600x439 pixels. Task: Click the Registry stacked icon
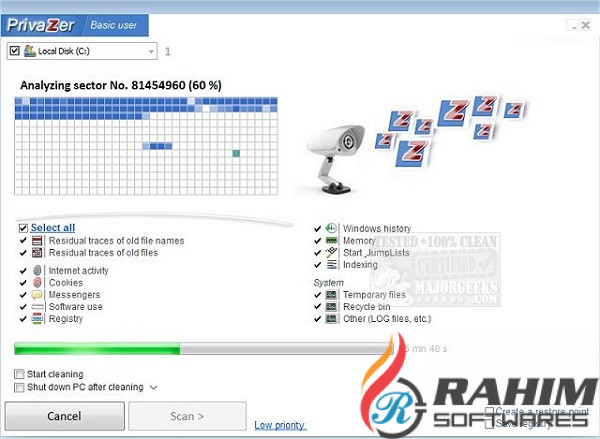[x=37, y=318]
